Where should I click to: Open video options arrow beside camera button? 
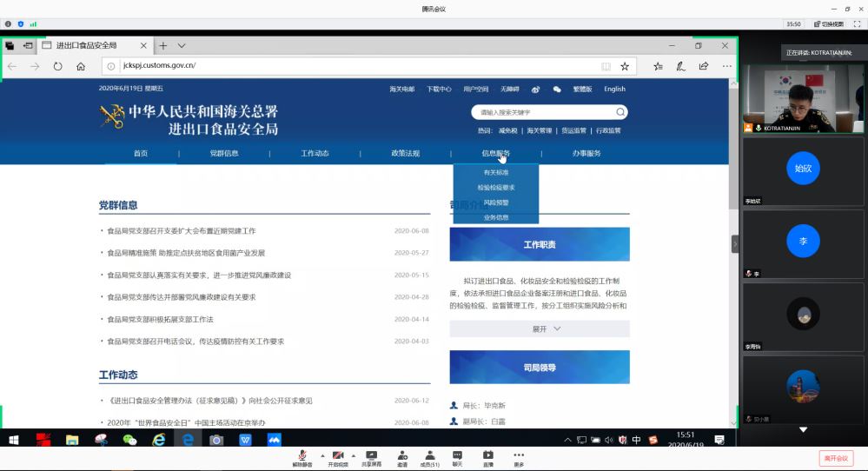click(x=353, y=455)
